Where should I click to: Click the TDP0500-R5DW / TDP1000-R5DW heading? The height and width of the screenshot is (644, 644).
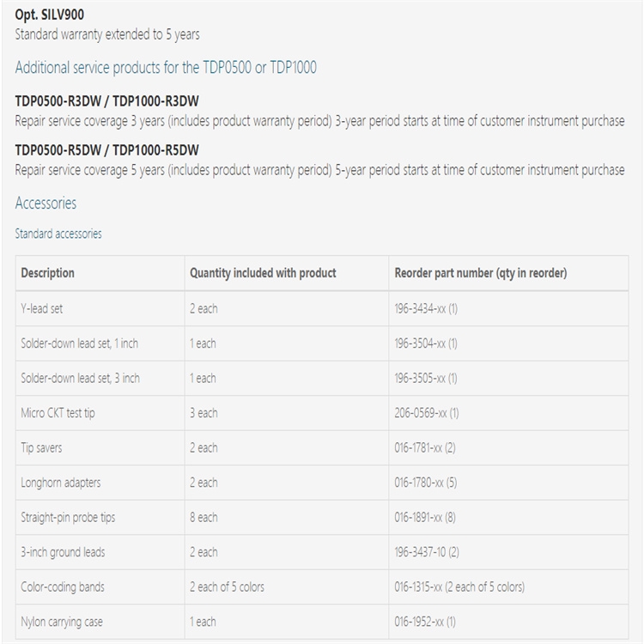pyautogui.click(x=106, y=150)
